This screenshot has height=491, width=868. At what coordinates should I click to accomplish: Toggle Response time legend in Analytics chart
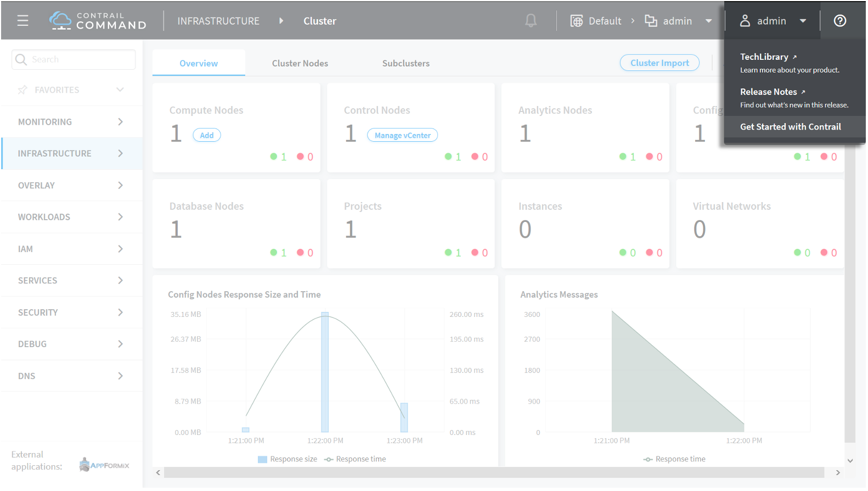pos(675,459)
